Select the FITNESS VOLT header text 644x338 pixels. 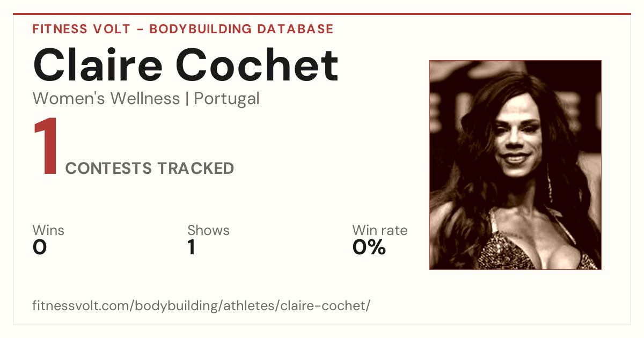point(82,29)
